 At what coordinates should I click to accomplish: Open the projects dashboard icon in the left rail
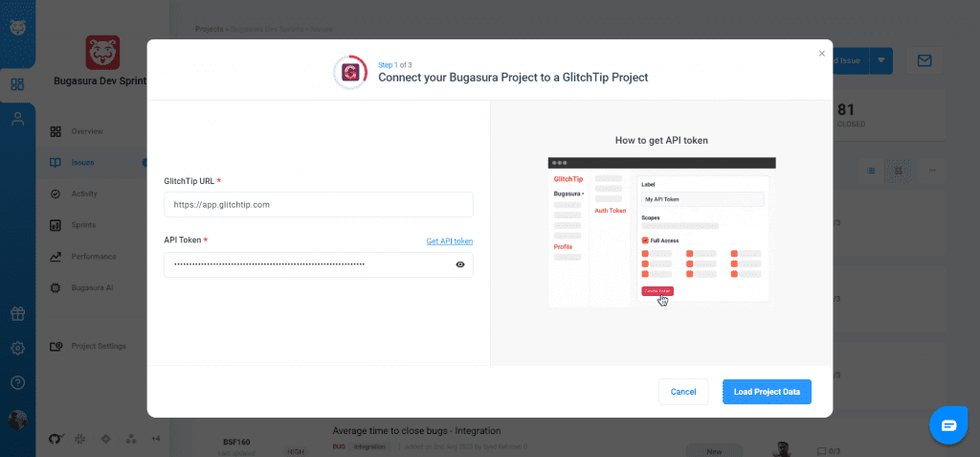click(17, 84)
